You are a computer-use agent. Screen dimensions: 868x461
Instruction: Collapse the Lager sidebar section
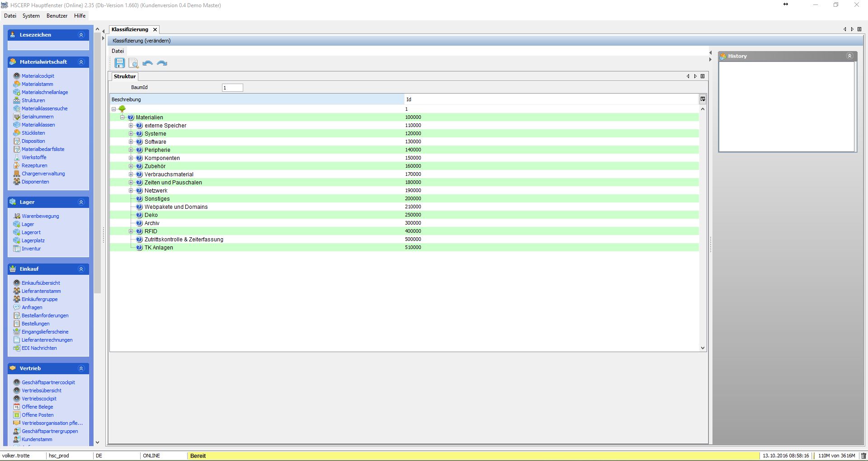tap(81, 202)
